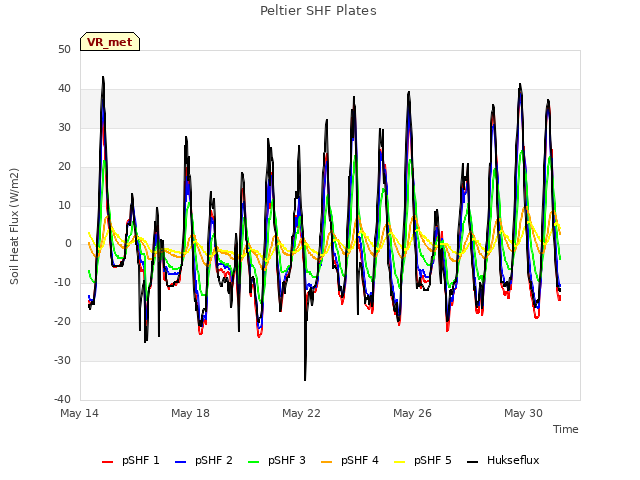Click the -30 y-axis tick label
This screenshot has width=640, height=480.
[63, 360]
